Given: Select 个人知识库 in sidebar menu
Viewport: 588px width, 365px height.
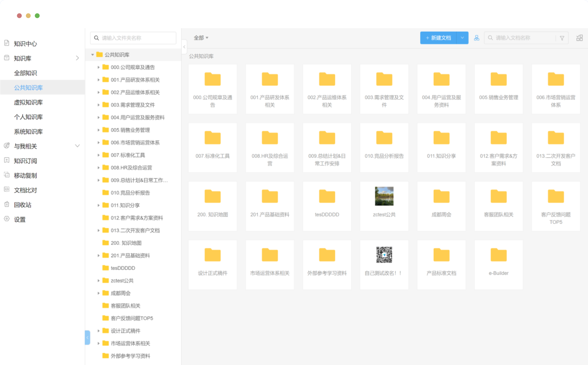Looking at the screenshot, I should pyautogui.click(x=28, y=117).
